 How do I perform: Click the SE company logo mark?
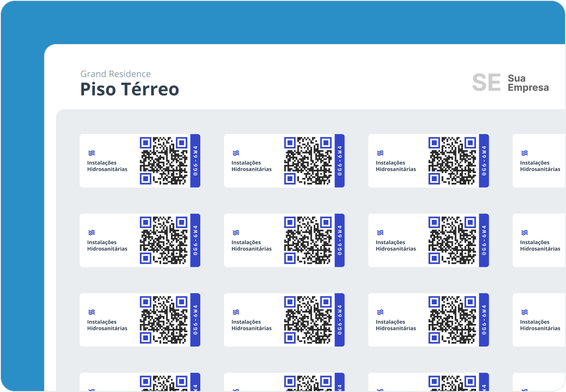pyautogui.click(x=486, y=83)
